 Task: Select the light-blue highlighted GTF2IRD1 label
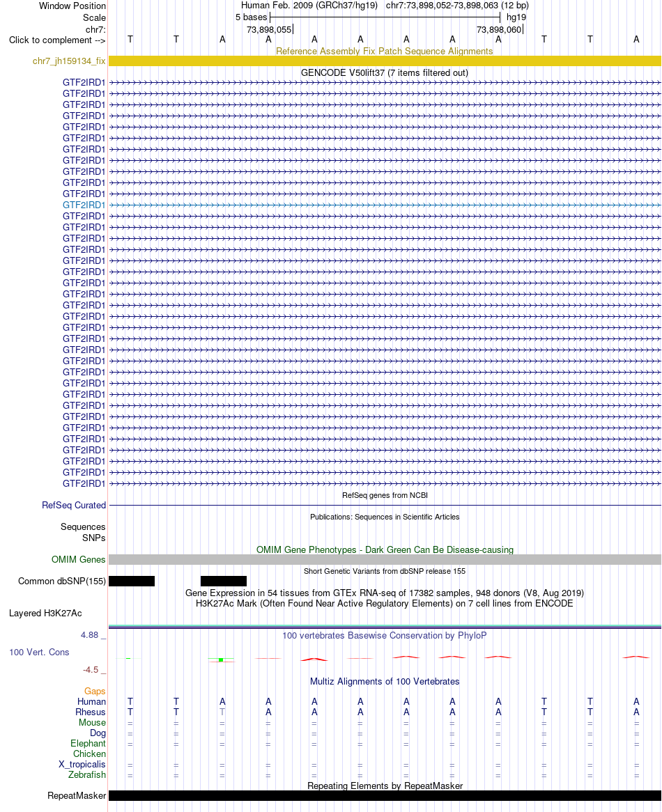click(x=84, y=205)
